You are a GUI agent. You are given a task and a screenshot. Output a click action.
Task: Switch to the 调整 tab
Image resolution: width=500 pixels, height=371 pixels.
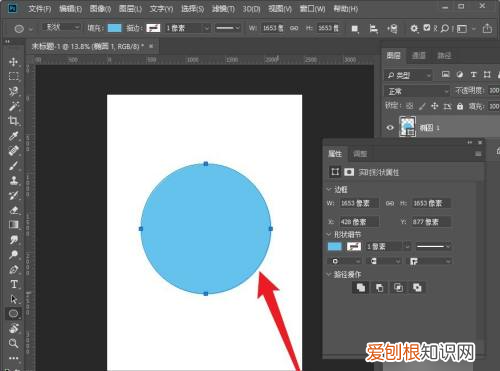coord(360,154)
